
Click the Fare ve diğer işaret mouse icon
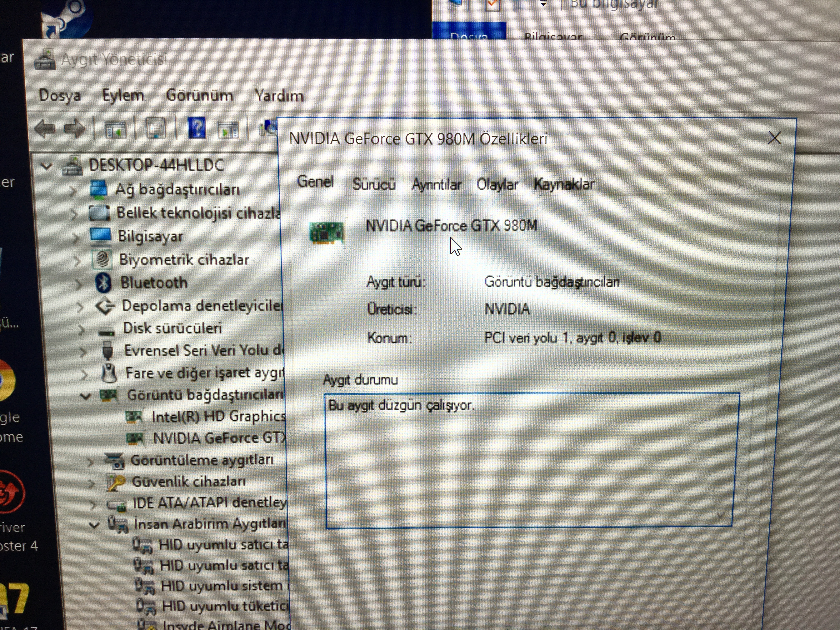(109, 373)
